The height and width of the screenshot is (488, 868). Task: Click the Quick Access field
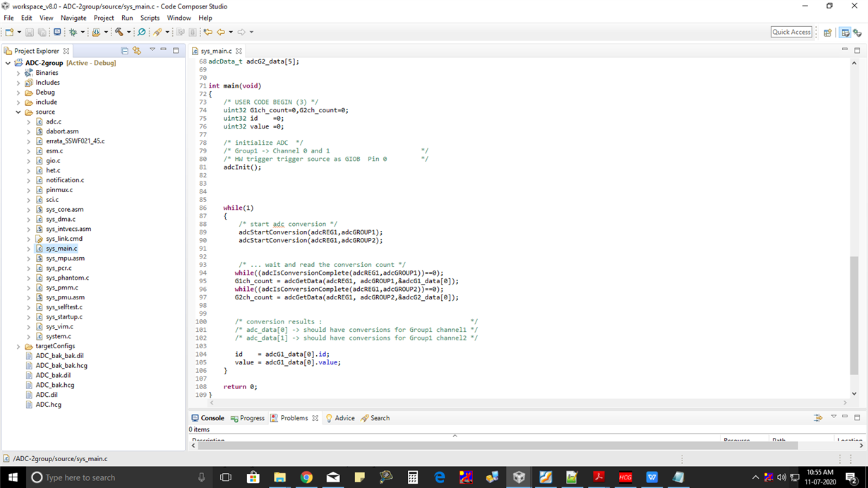(791, 32)
